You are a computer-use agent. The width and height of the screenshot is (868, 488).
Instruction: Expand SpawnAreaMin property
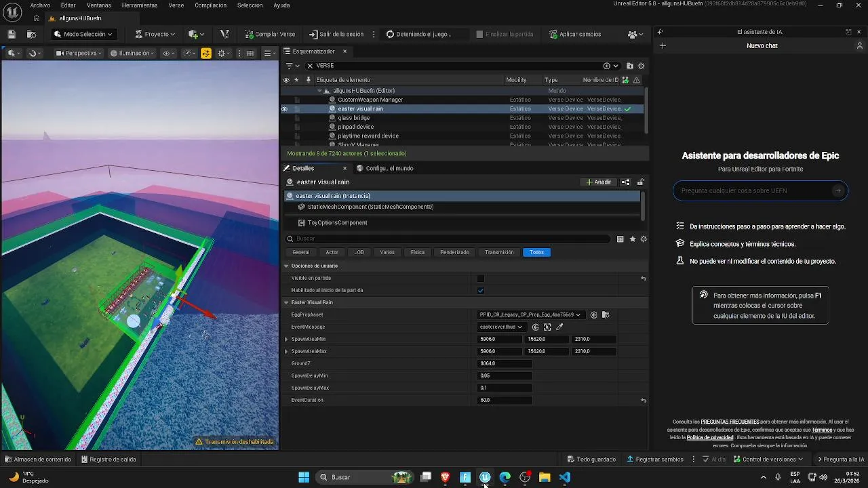coord(286,339)
